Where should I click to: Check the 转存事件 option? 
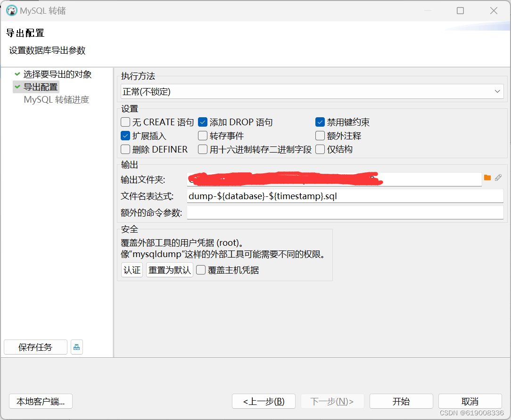pyautogui.click(x=203, y=136)
